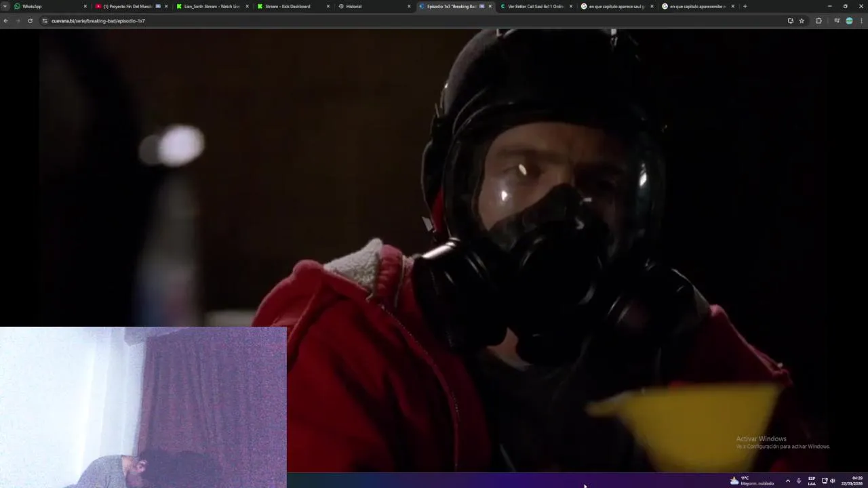The height and width of the screenshot is (488, 868).
Task: Show hidden system tray icons
Action: pyautogui.click(x=787, y=481)
